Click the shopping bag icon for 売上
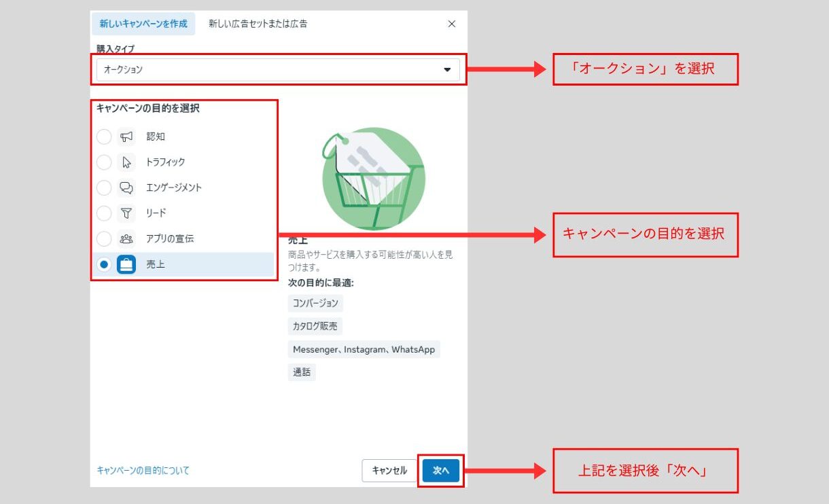This screenshot has height=504, width=829. (126, 264)
